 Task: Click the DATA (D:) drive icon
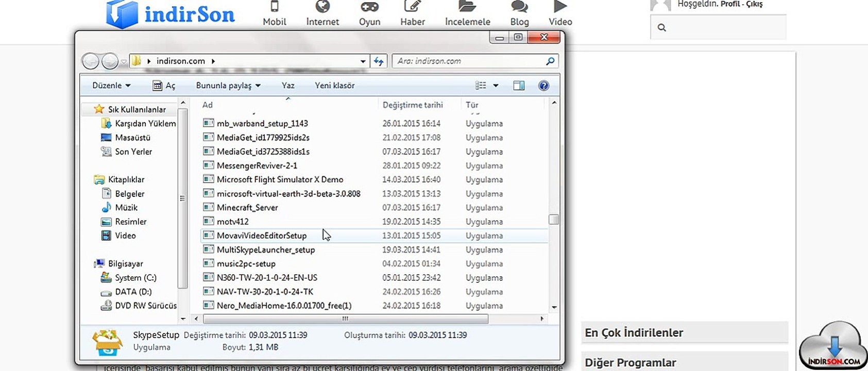(x=106, y=292)
